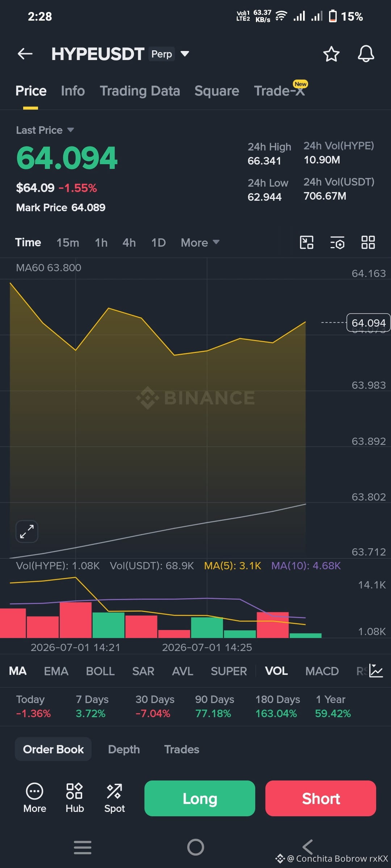
Task: Toggle the VOL sub-indicator
Action: (x=276, y=671)
